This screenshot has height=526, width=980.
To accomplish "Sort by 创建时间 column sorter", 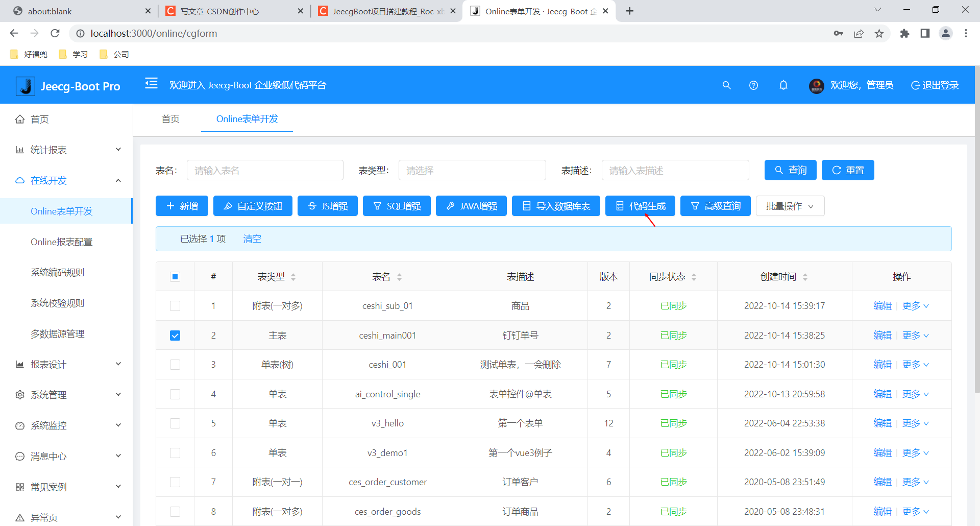I will [x=805, y=277].
